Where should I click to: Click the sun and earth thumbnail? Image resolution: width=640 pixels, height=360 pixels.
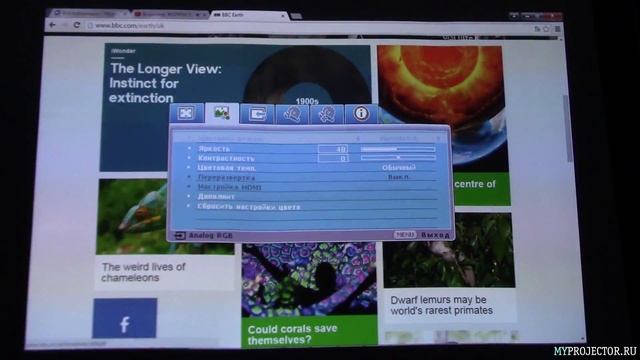click(442, 108)
